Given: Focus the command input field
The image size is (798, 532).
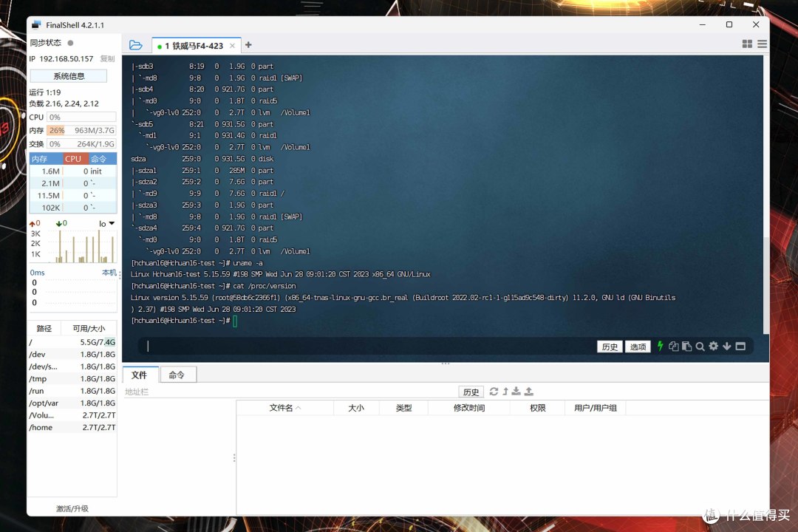Looking at the screenshot, I should [x=366, y=347].
